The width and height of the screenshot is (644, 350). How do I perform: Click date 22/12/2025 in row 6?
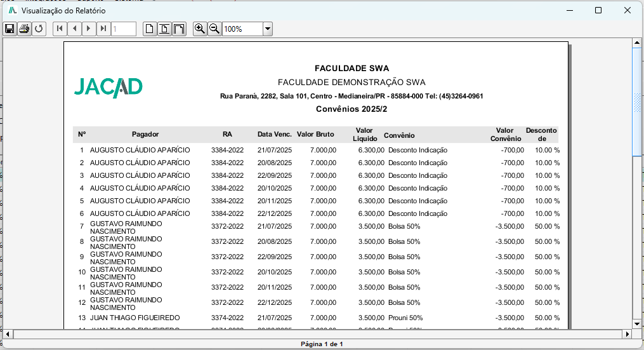[275, 214]
